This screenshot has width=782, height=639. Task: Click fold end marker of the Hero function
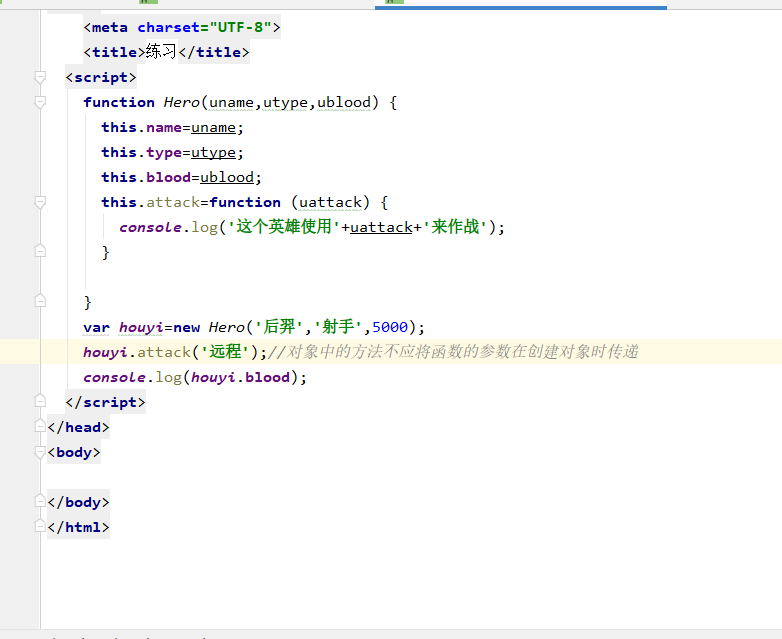40,300
